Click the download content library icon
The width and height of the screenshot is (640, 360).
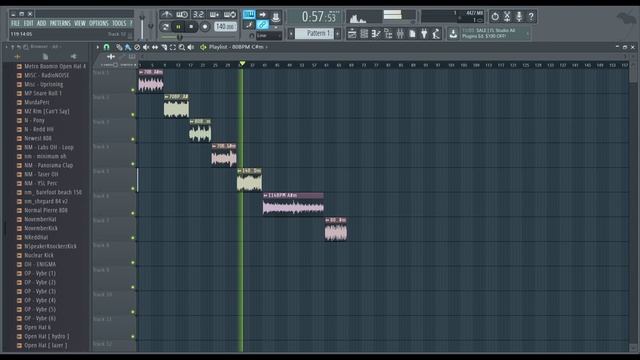453,34
